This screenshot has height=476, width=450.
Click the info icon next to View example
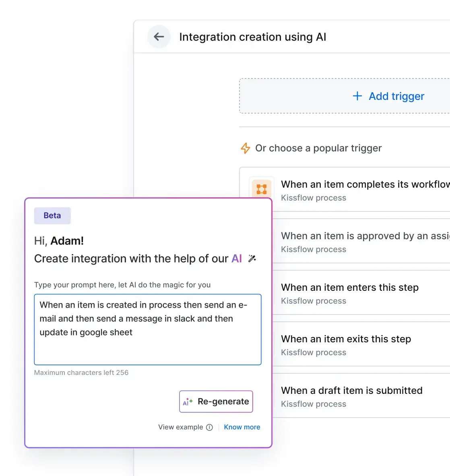point(210,427)
